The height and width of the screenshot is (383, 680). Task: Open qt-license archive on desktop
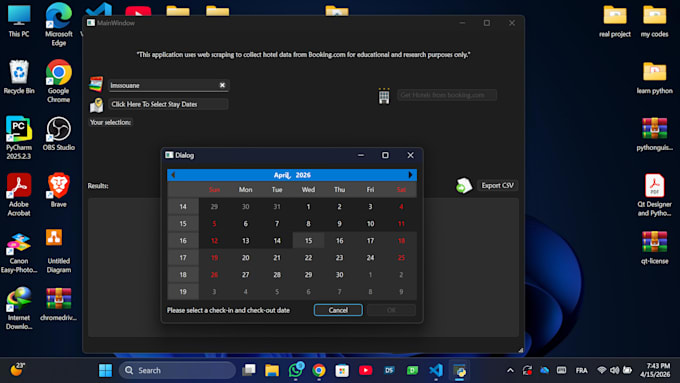click(654, 248)
